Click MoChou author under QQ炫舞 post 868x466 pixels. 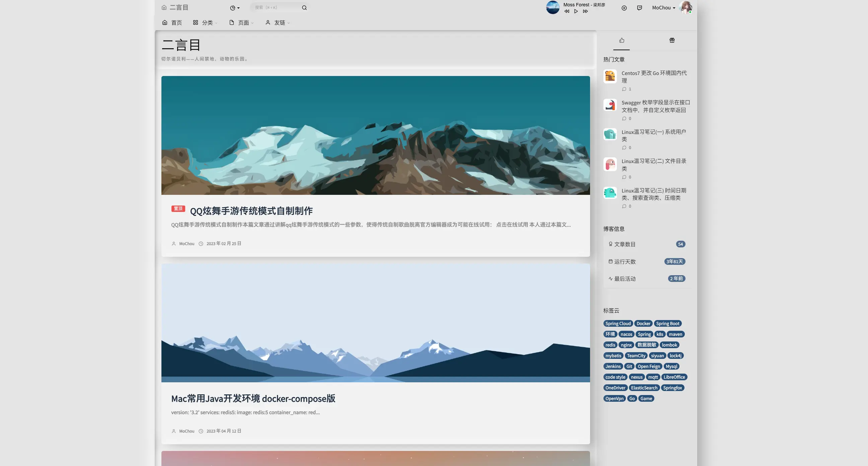[x=186, y=244]
